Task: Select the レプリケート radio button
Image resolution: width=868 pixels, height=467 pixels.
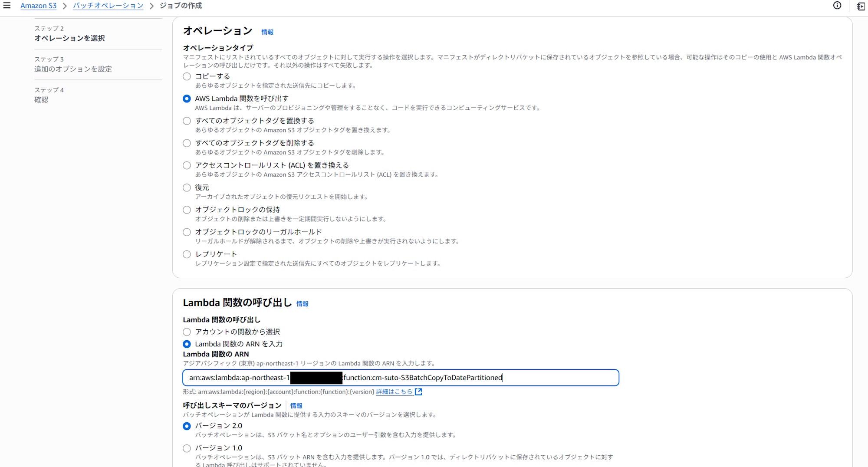Action: (187, 254)
